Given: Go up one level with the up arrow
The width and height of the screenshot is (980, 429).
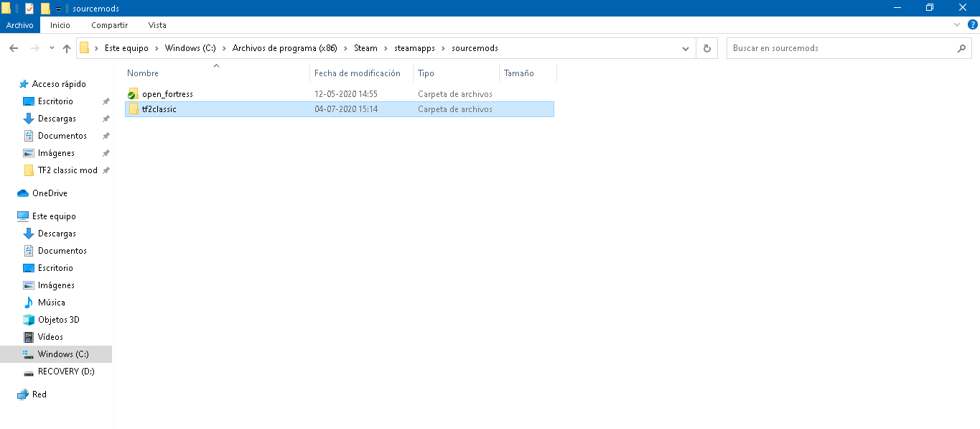Looking at the screenshot, I should 67,48.
